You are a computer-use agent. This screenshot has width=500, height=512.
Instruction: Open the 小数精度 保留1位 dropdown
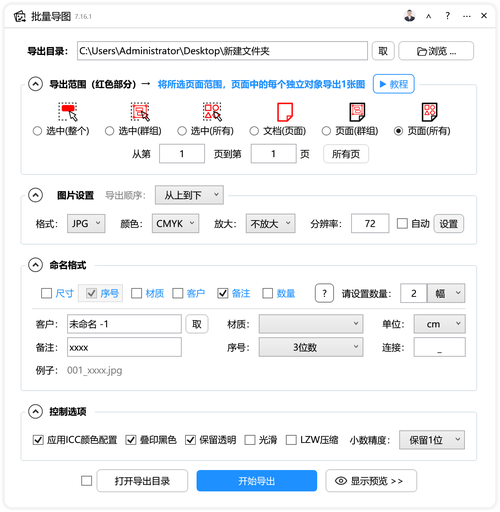pyautogui.click(x=432, y=440)
